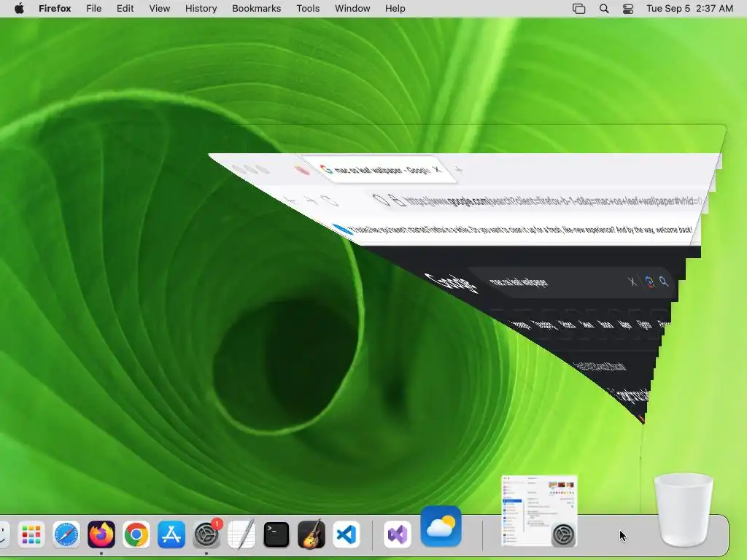Click the Firefox icon in the Dock

(101, 534)
